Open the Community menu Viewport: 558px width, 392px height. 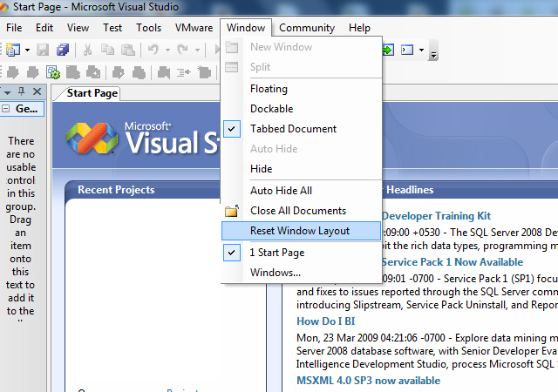(307, 28)
